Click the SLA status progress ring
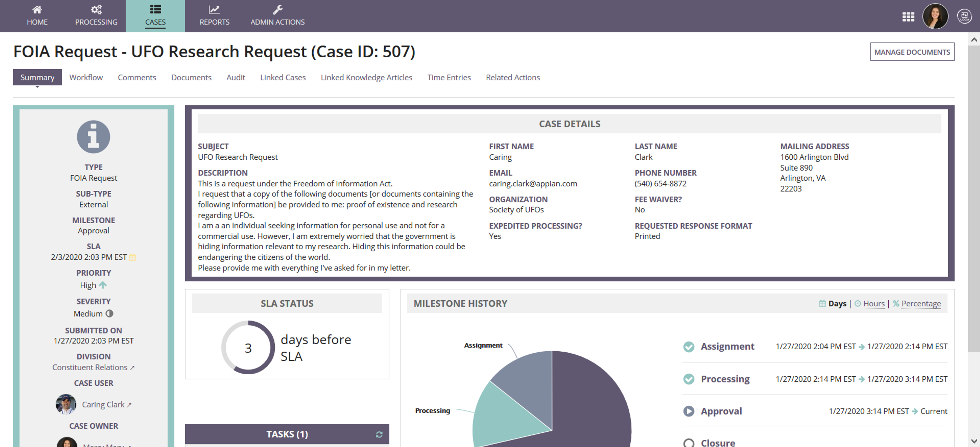The image size is (980, 447). coord(248,347)
